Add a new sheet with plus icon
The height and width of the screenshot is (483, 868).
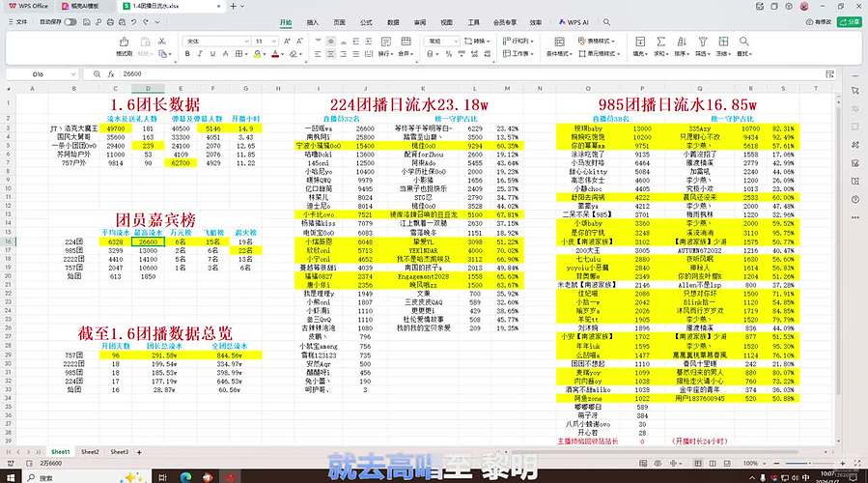(x=139, y=452)
